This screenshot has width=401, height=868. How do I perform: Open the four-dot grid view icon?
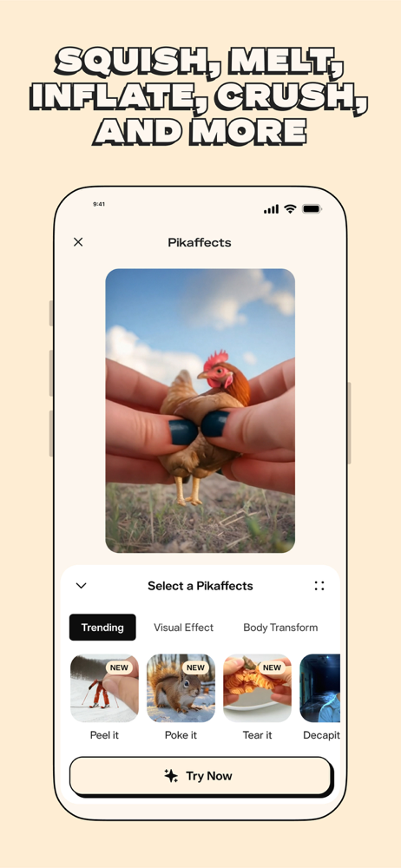[319, 586]
